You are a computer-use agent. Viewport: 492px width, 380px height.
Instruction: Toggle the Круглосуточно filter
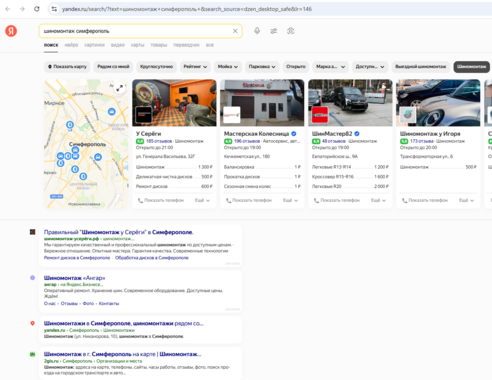156,67
